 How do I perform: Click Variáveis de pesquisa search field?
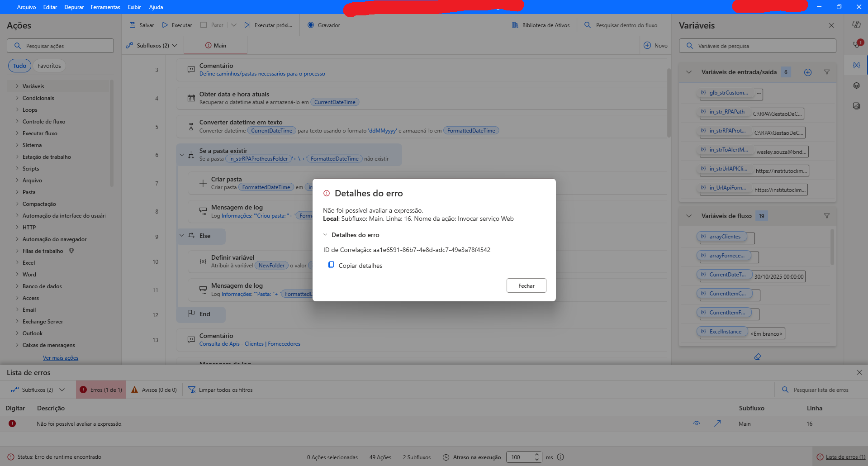[x=758, y=46]
